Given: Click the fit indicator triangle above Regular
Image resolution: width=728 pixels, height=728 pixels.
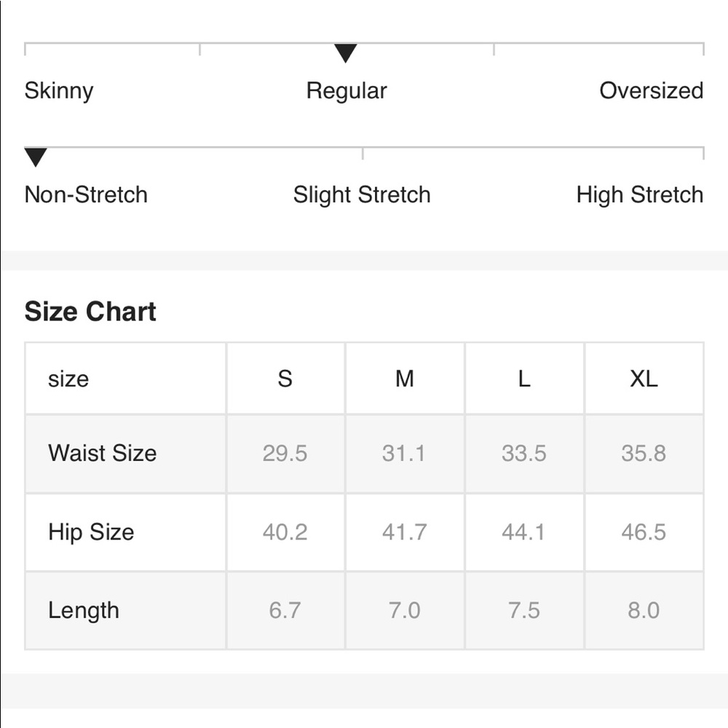Looking at the screenshot, I should [346, 53].
